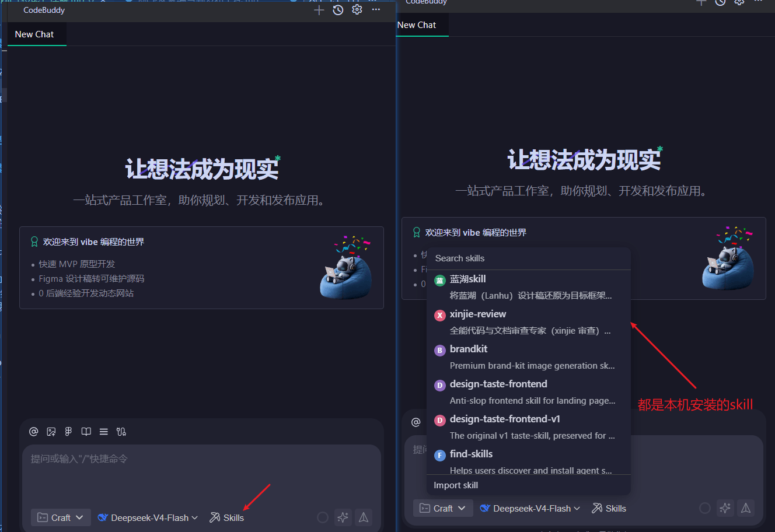Image resolution: width=775 pixels, height=532 pixels.
Task: Click the welcome mascot image in the left panel
Action: [x=347, y=267]
